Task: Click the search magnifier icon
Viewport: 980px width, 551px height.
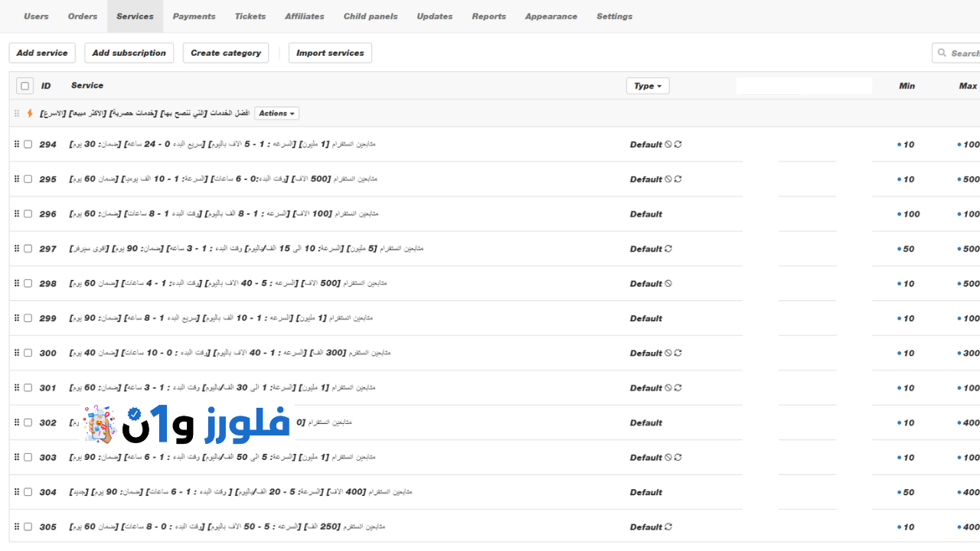Action: pyautogui.click(x=942, y=53)
